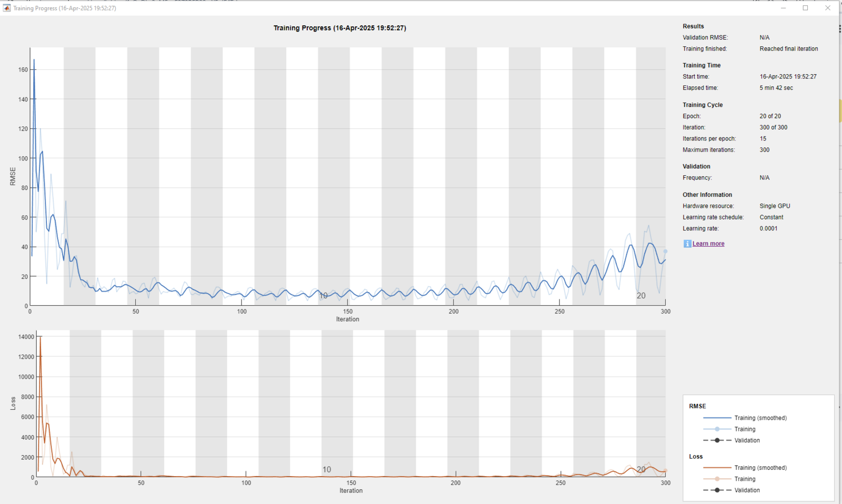Click the Loss Validation legend marker icon
The image size is (842, 504).
pyautogui.click(x=717, y=490)
